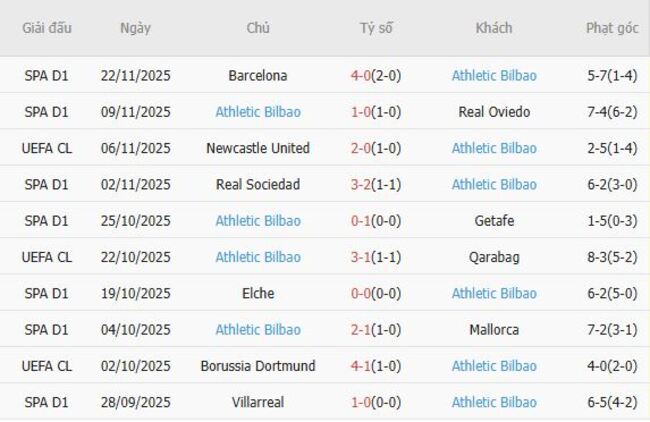Open the 4-0 score of the Barcelona match
This screenshot has width=650, height=422.
(x=363, y=75)
